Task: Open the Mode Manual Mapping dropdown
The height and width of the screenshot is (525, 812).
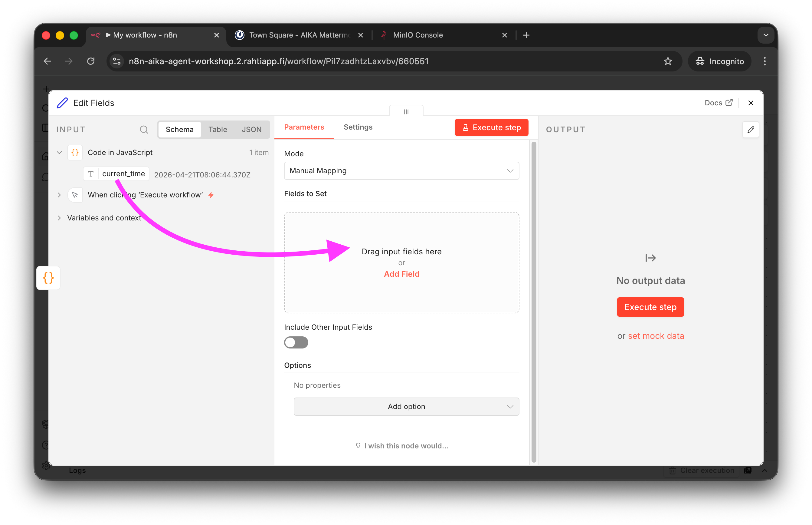Action: (401, 171)
